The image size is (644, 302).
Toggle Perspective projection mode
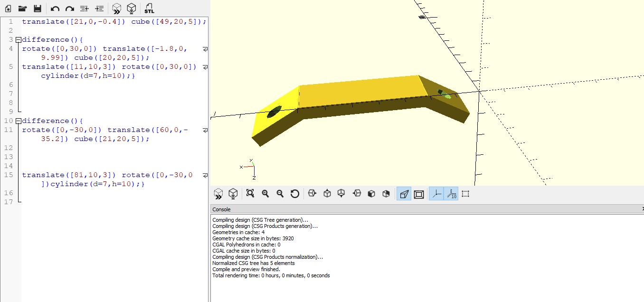pos(404,194)
